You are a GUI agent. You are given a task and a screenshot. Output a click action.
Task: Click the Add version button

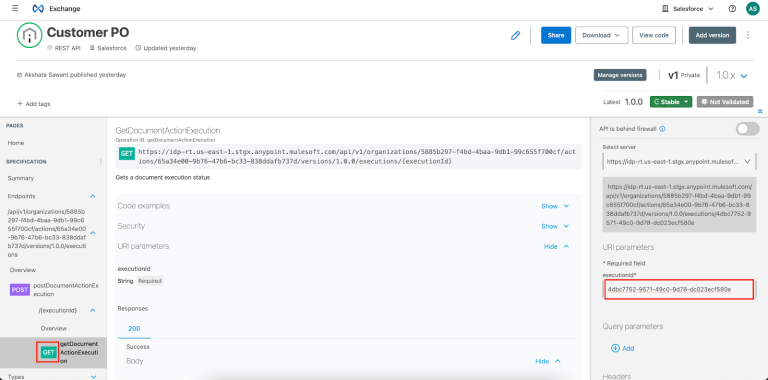click(712, 35)
